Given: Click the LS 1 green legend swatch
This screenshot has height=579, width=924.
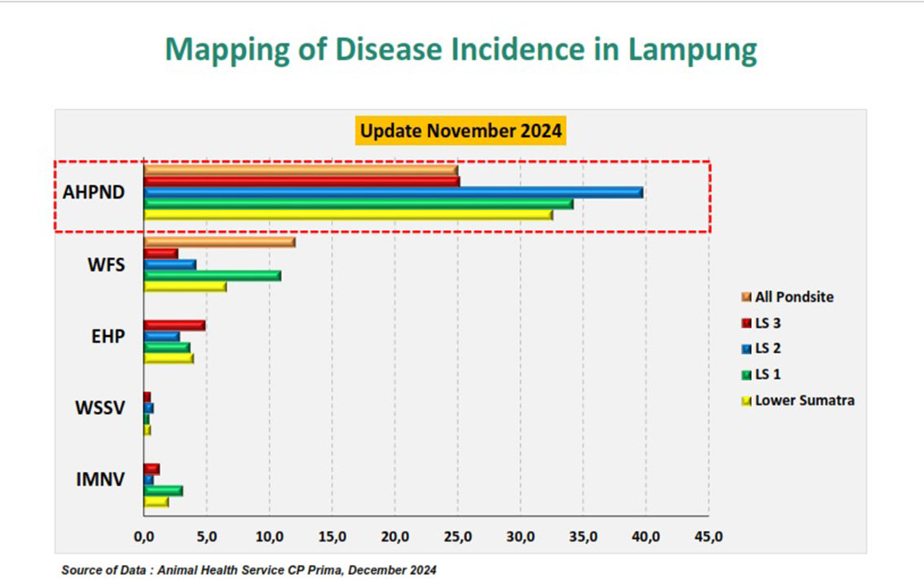Looking at the screenshot, I should (x=746, y=375).
